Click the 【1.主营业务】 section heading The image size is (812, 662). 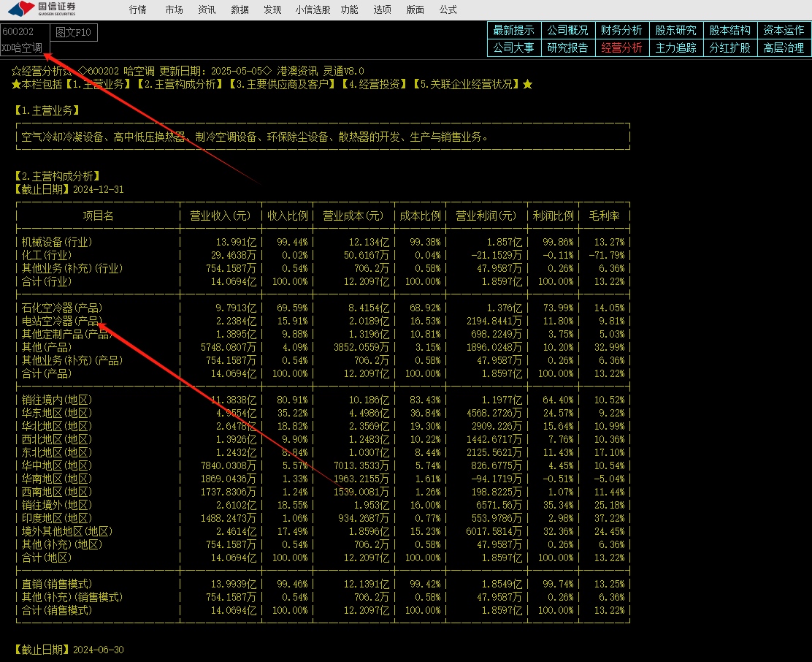pos(47,110)
